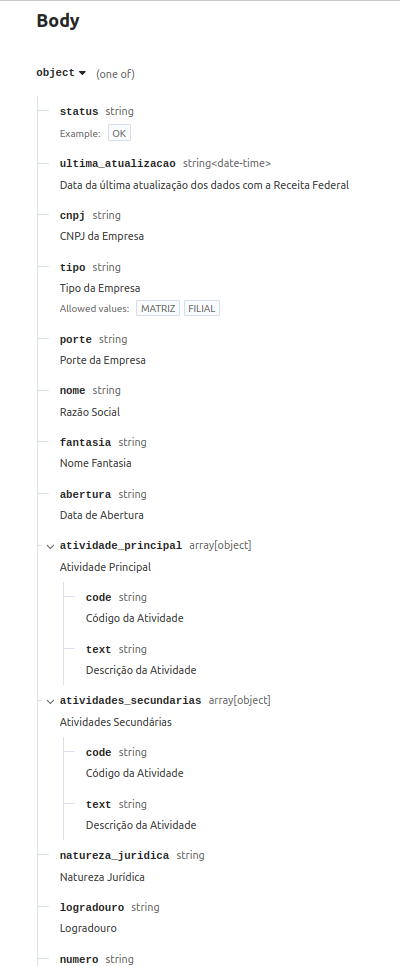This screenshot has height=966, width=400.
Task: Collapse the atividade_principal array chevron
Action: click(x=50, y=546)
